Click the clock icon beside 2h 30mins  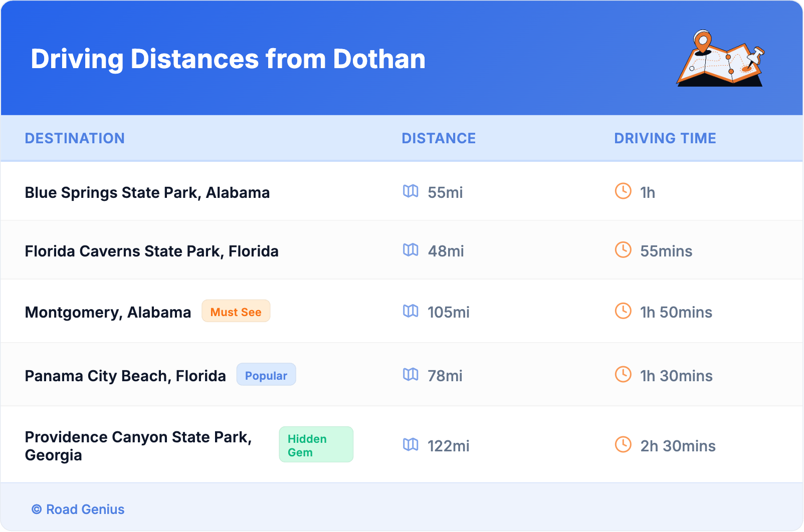[623, 444]
